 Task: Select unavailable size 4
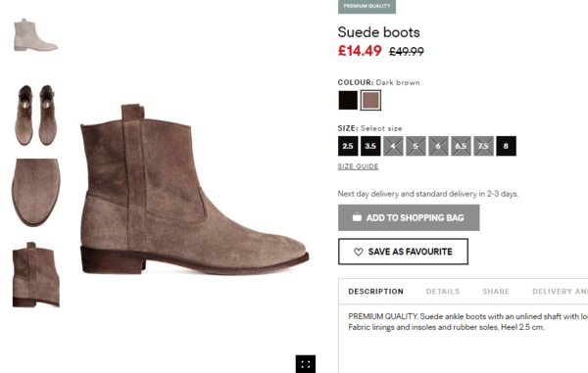pos(393,146)
